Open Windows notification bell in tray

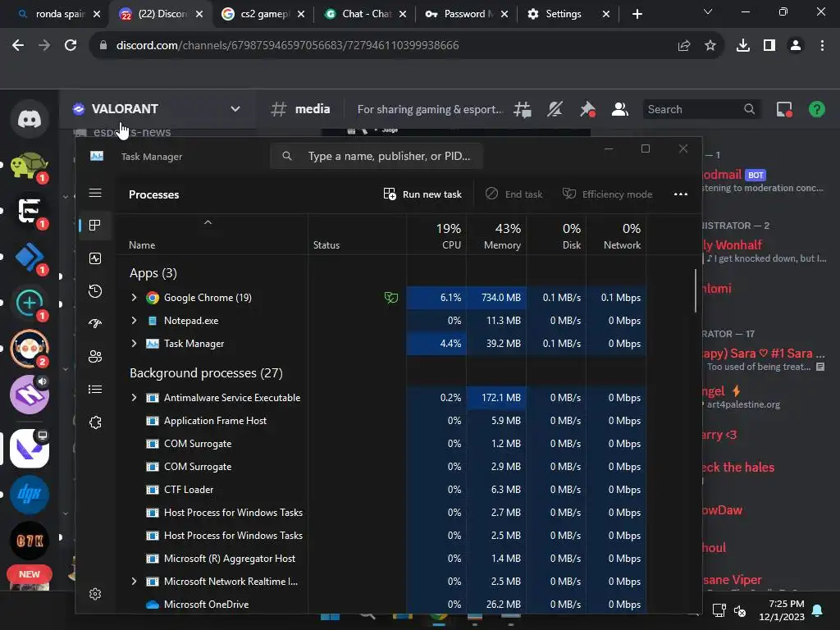[817, 610]
